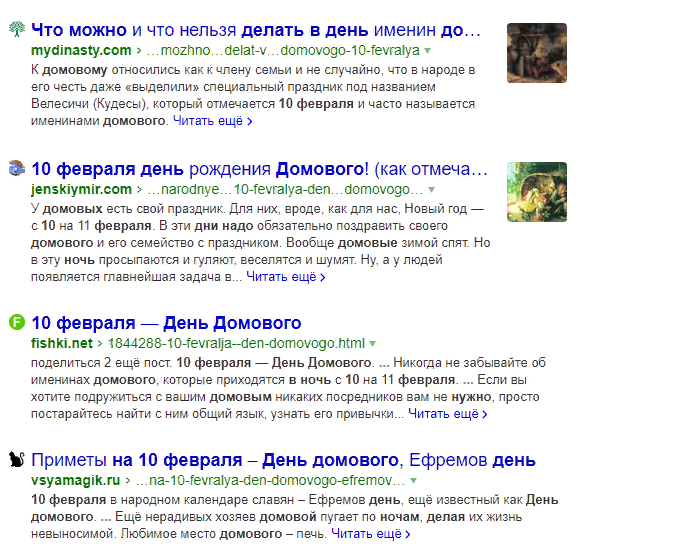Expand dropdown arrow next to jenskiymir.com URL
Image resolution: width=693 pixels, height=544 pixels.
tap(432, 188)
